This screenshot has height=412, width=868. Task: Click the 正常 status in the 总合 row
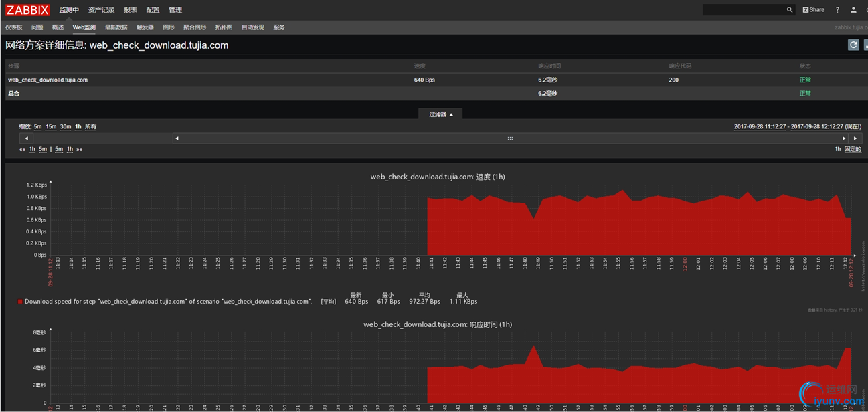point(805,93)
